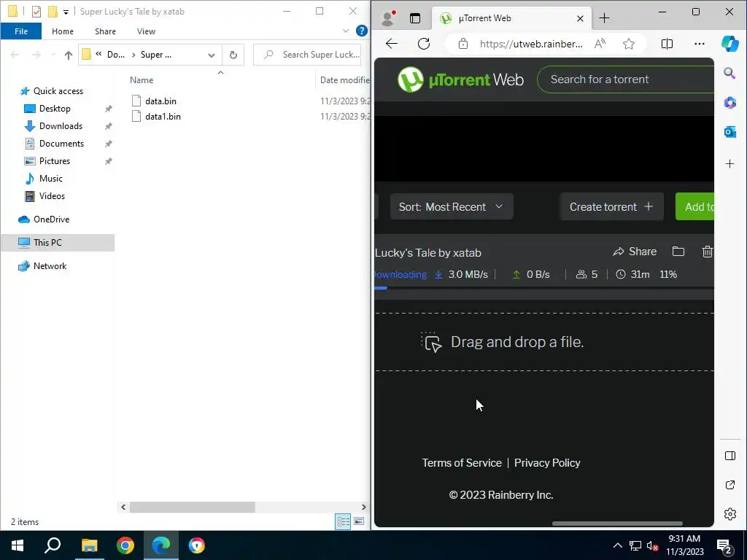The image size is (747, 560).
Task: Close the µTorrent Web tab
Action: point(580,18)
